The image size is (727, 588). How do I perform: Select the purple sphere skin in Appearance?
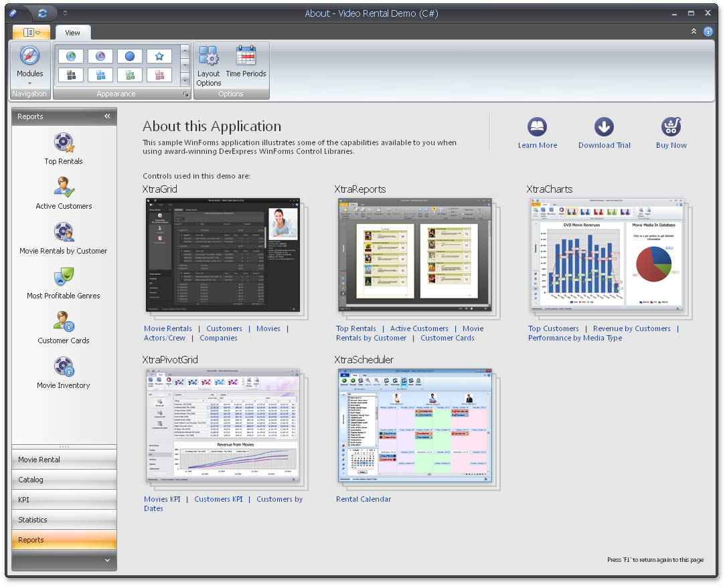100,56
